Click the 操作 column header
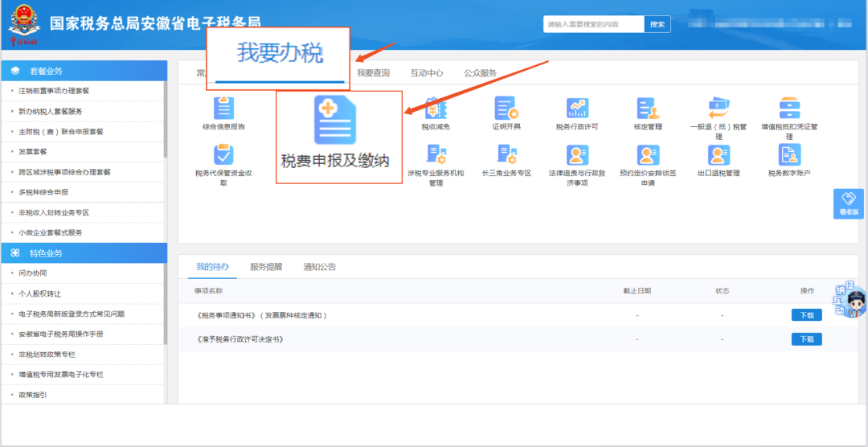 coord(807,290)
